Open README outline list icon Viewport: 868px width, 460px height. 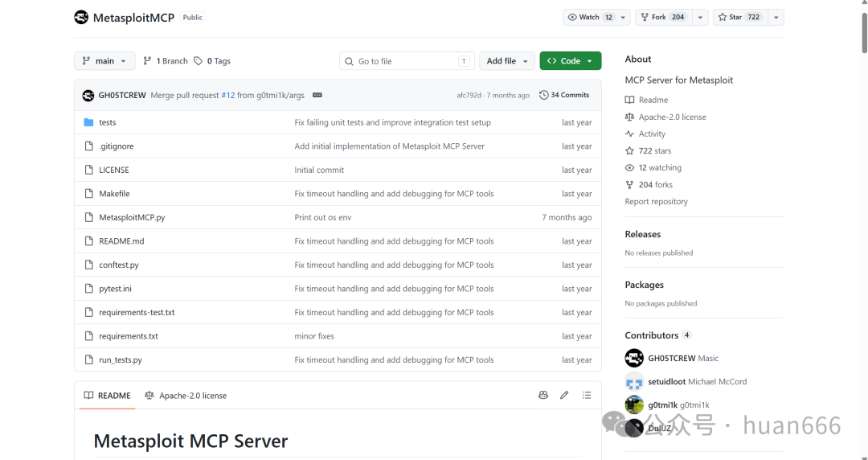[x=587, y=395]
